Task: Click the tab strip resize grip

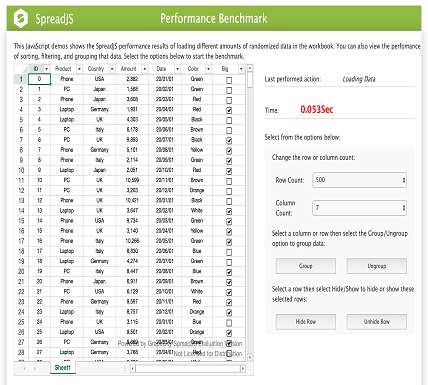Action: click(124, 368)
